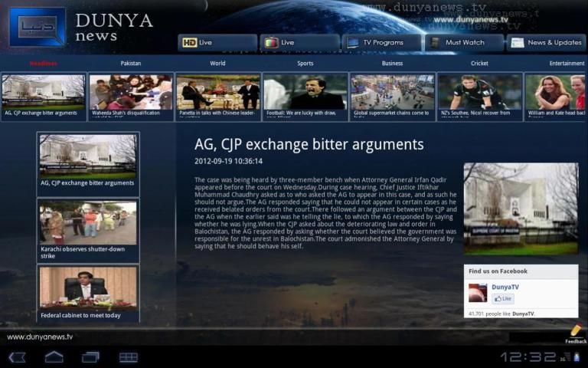
Task: Open Waheeda Shah's disqualification story thumbnail
Action: pyautogui.click(x=130, y=97)
